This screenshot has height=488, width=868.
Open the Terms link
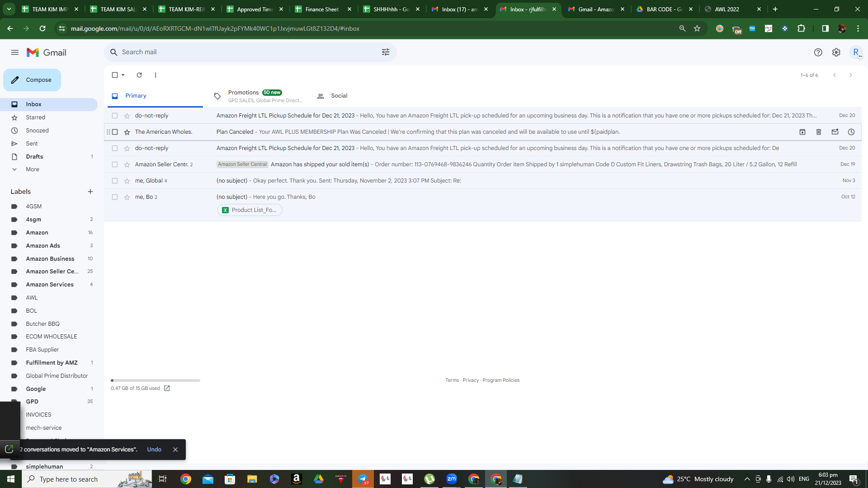(452, 380)
